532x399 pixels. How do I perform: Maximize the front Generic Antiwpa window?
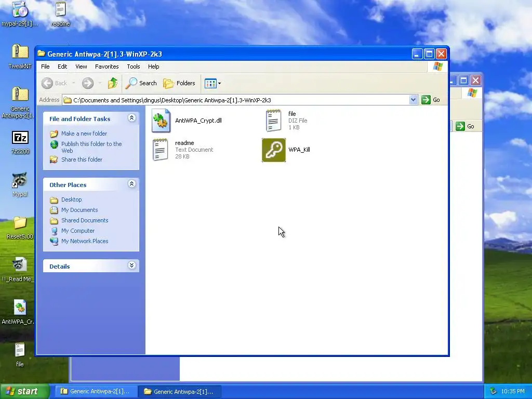click(x=429, y=54)
